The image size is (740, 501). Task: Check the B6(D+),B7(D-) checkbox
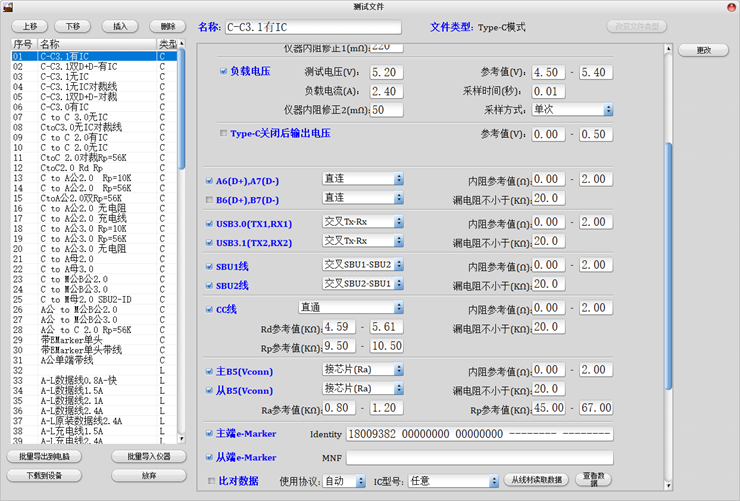point(208,199)
